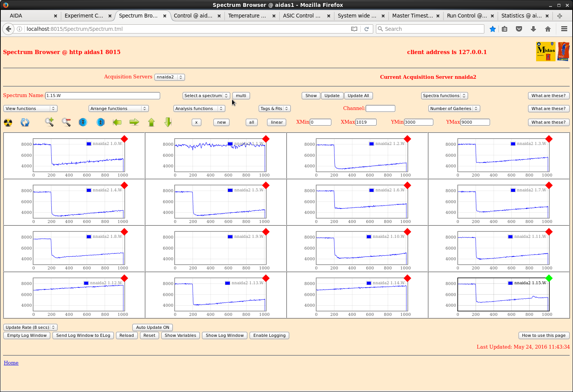
Task: Click the Spectrum Name input field
Action: [103, 96]
